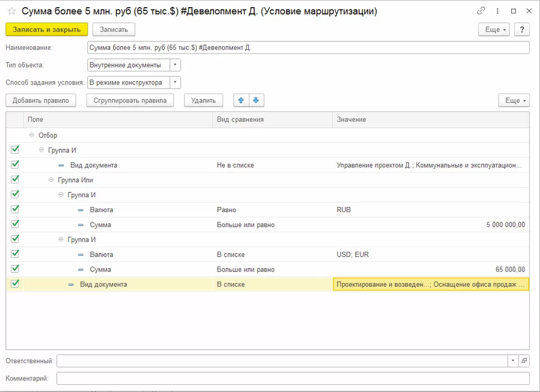This screenshot has height=392, width=540.
Task: Collapse the Группа И node containing USD; EUR
Action: [61, 240]
